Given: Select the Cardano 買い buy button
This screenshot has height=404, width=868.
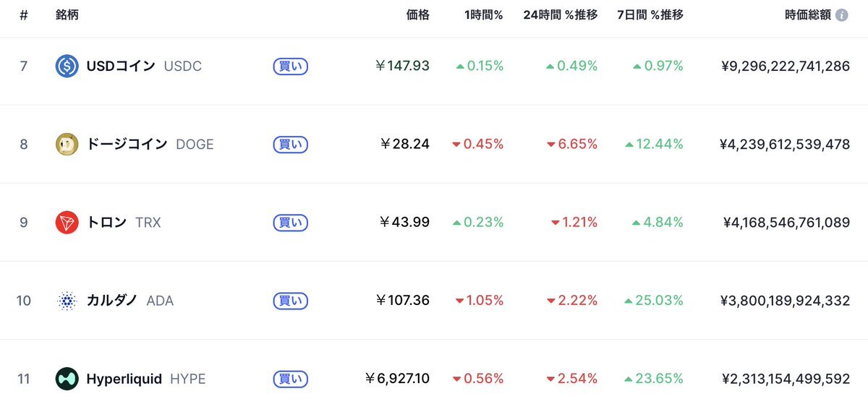Looking at the screenshot, I should click(x=291, y=301).
